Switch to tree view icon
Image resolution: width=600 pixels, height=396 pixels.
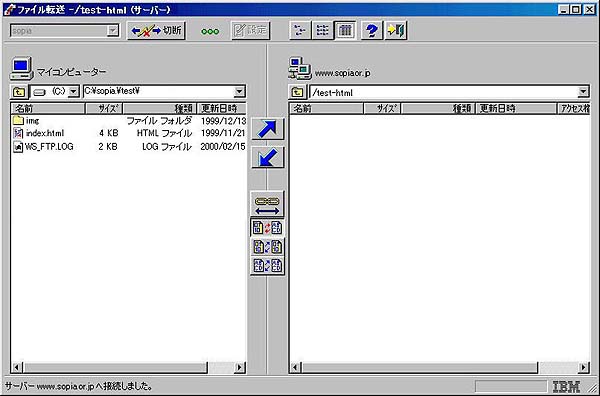[x=300, y=30]
